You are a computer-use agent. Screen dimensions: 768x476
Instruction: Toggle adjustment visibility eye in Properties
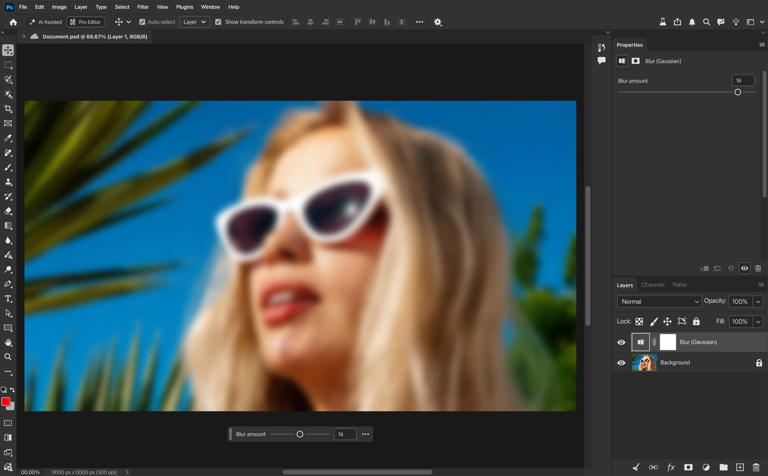tap(744, 268)
